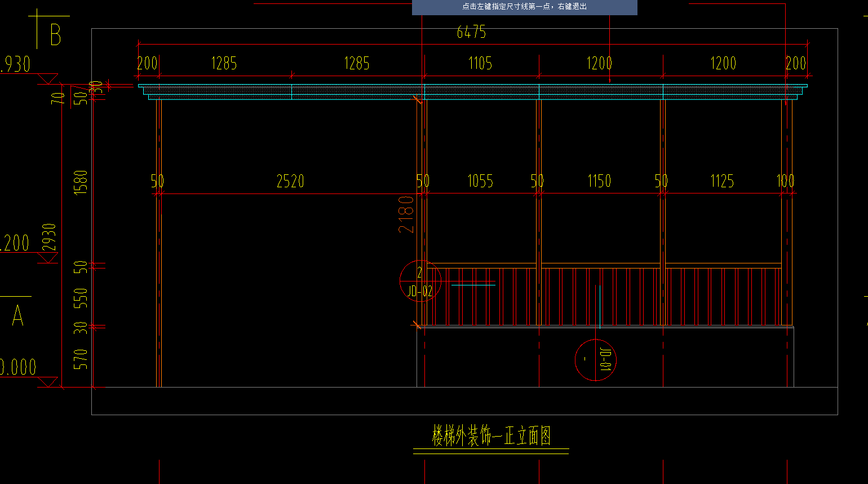Select the axis label A
This screenshot has height=484, width=868.
[x=17, y=316]
